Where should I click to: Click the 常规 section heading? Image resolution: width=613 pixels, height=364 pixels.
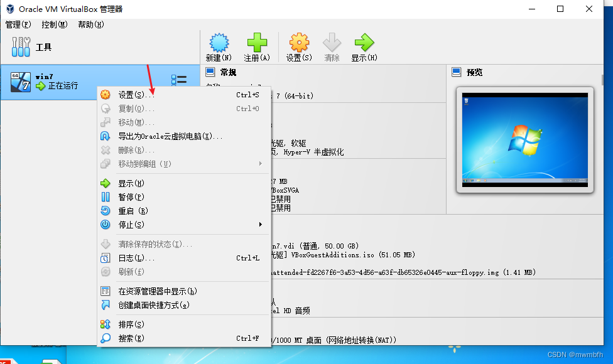tap(228, 72)
